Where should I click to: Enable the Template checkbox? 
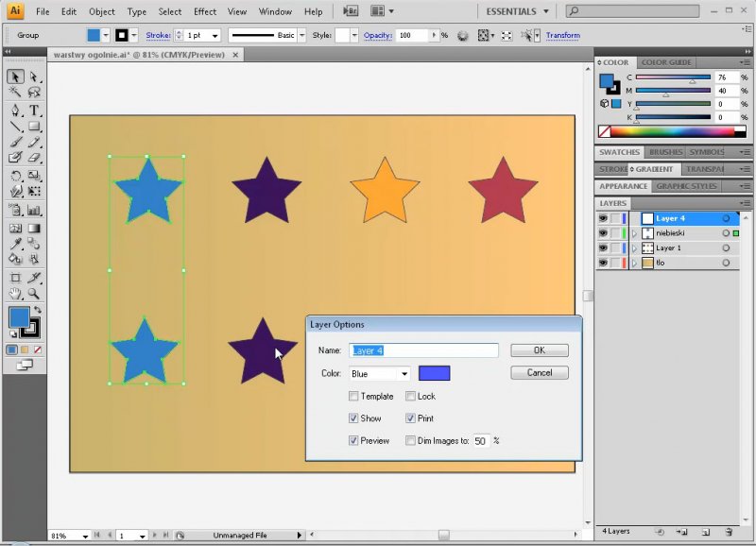point(353,397)
